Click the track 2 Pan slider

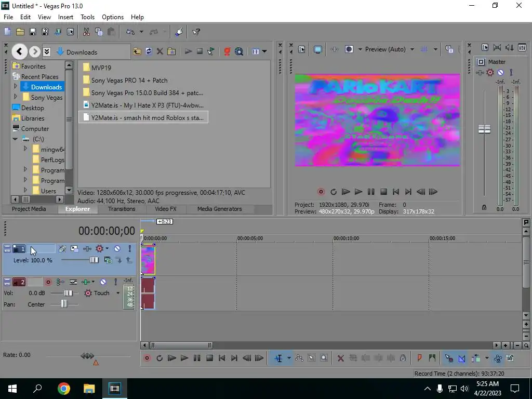pyautogui.click(x=64, y=303)
